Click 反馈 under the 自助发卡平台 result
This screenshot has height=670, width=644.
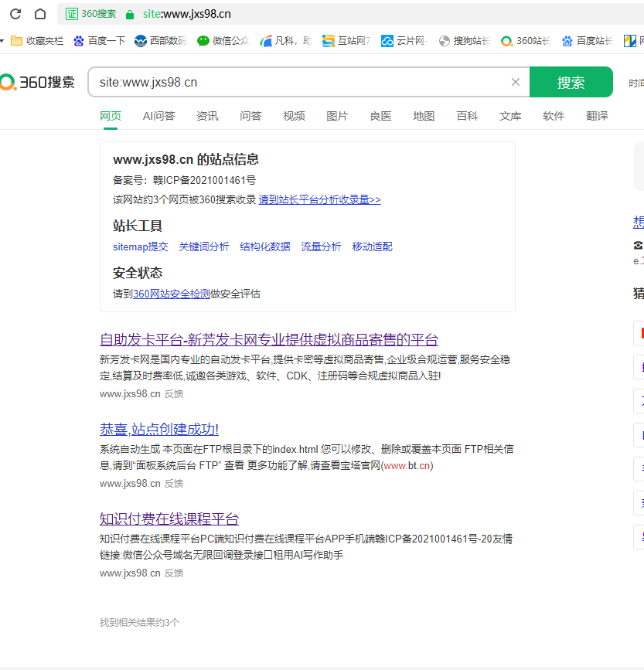click(174, 394)
